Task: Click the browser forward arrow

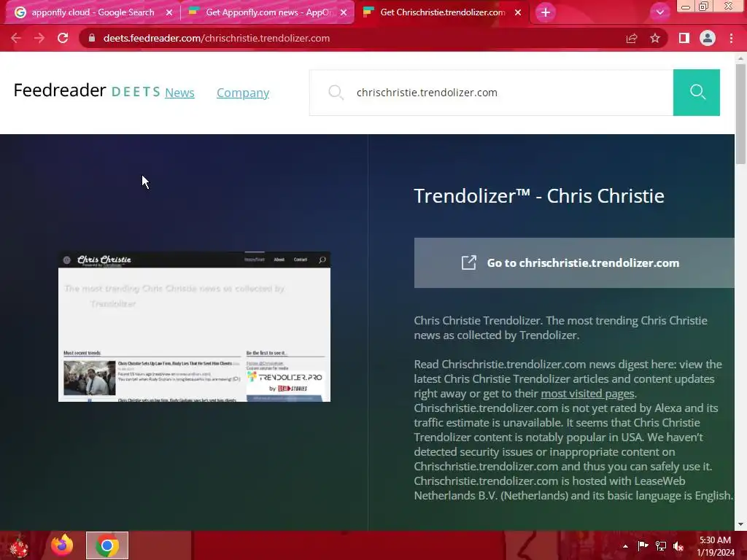Action: (39, 38)
